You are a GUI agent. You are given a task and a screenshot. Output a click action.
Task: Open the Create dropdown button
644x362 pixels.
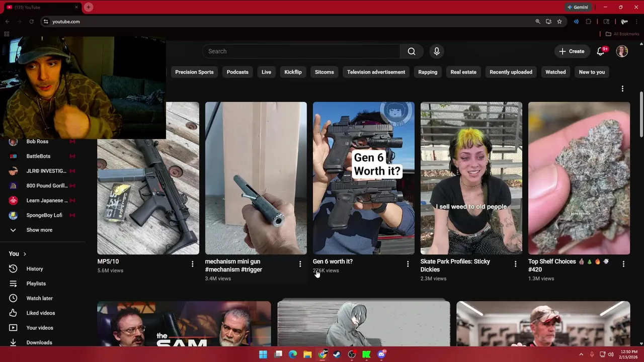tap(572, 51)
